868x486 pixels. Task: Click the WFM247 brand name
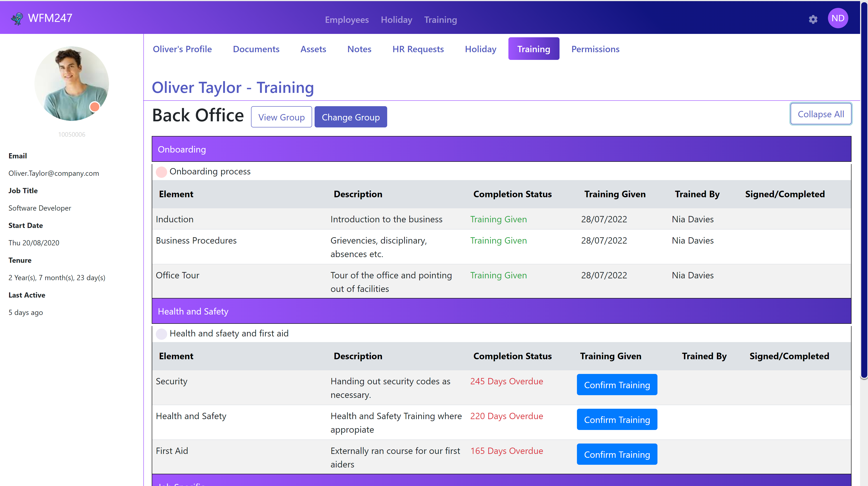[x=50, y=18]
